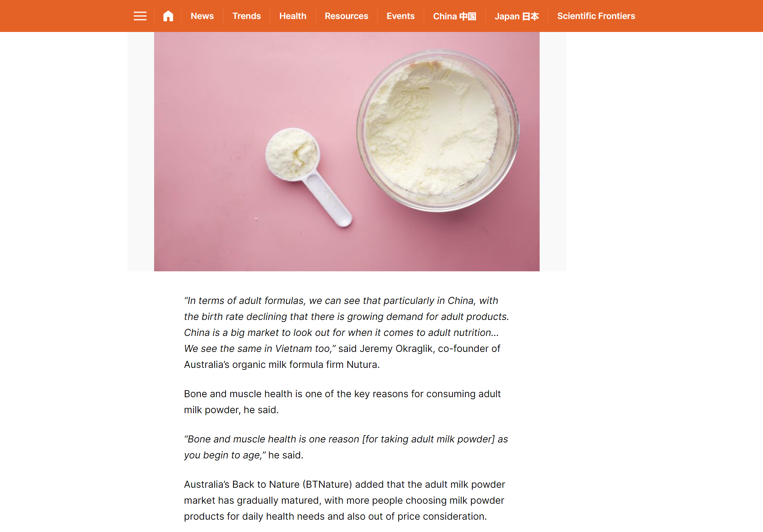
Task: Open the News menu
Action: coord(202,16)
